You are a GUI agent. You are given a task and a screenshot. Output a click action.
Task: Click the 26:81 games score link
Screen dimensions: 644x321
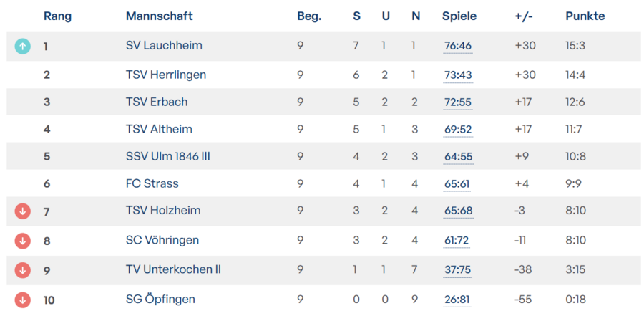pyautogui.click(x=458, y=300)
